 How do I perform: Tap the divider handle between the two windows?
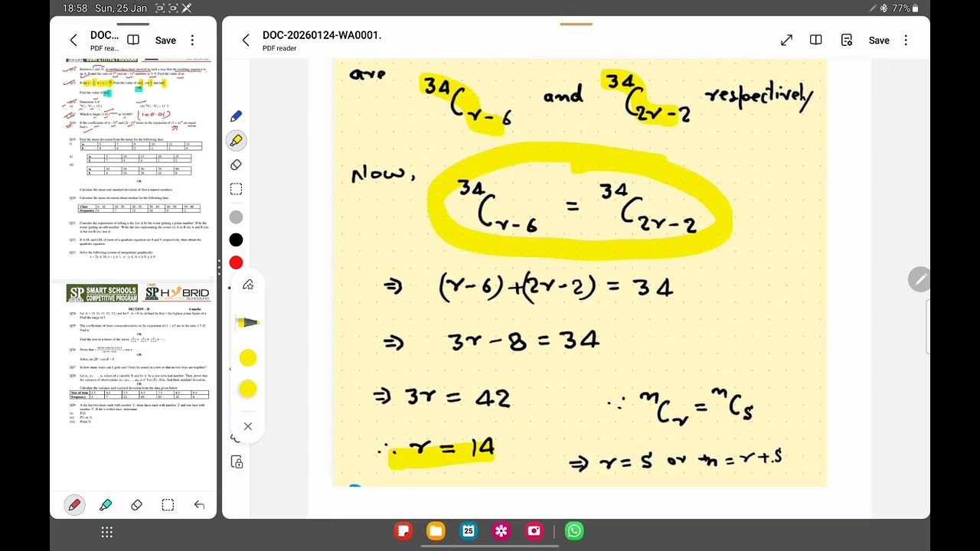pyautogui.click(x=219, y=267)
